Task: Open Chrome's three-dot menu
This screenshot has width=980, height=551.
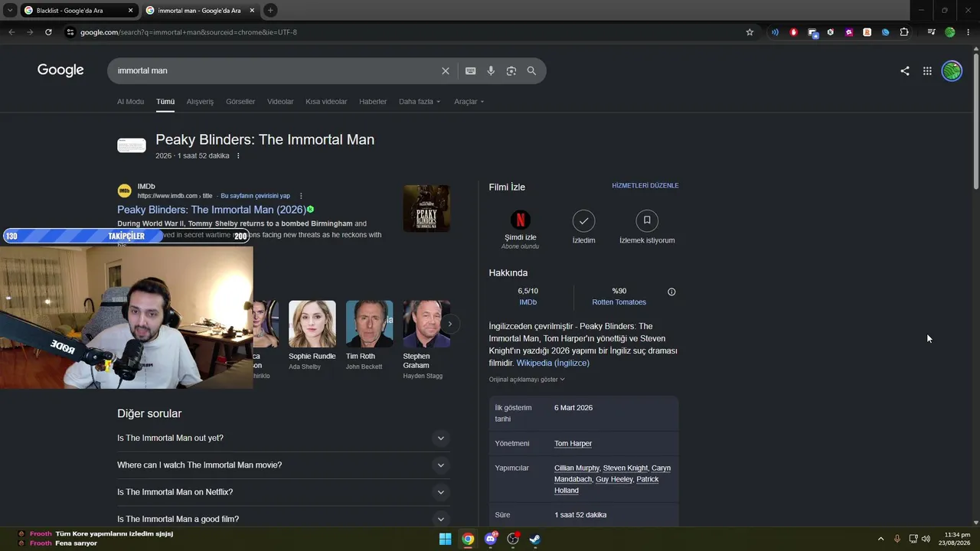Action: click(969, 32)
